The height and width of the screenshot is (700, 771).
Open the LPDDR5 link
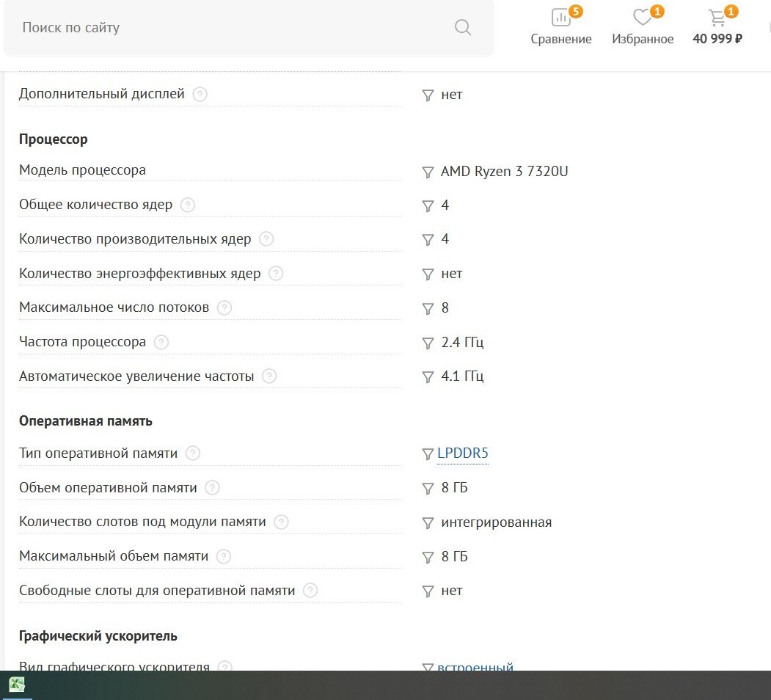tap(463, 453)
